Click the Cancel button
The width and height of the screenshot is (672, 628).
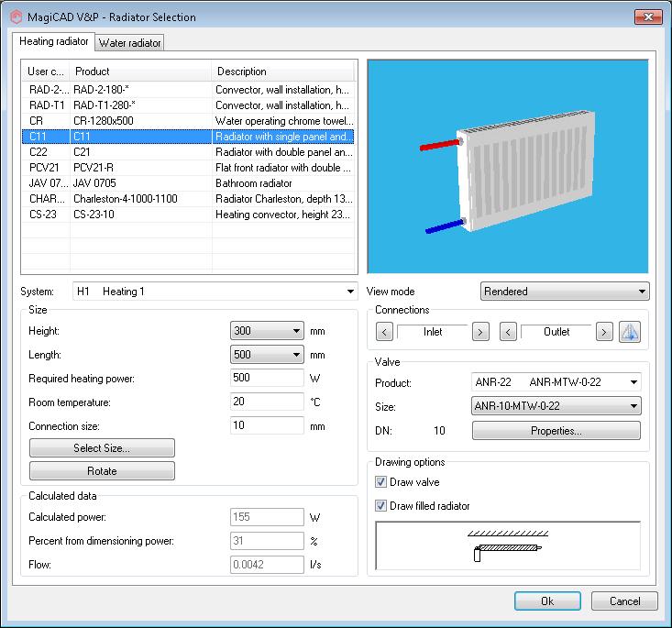click(x=624, y=601)
